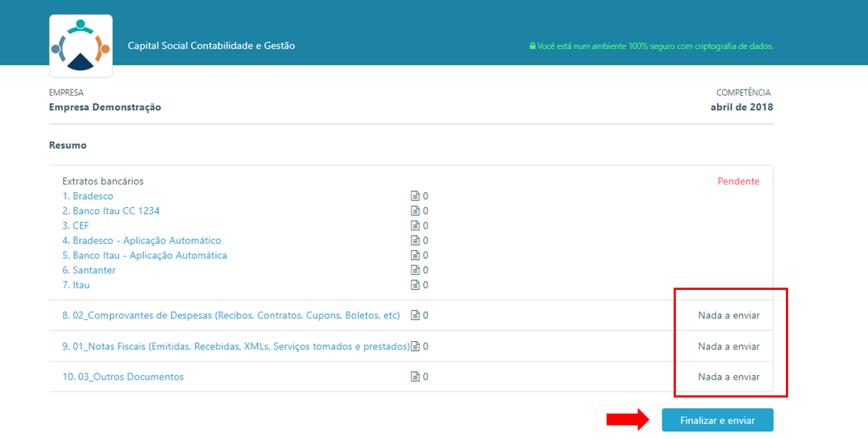
Task: Open the 2. Banco Itau CC 1234 link
Action: point(112,211)
